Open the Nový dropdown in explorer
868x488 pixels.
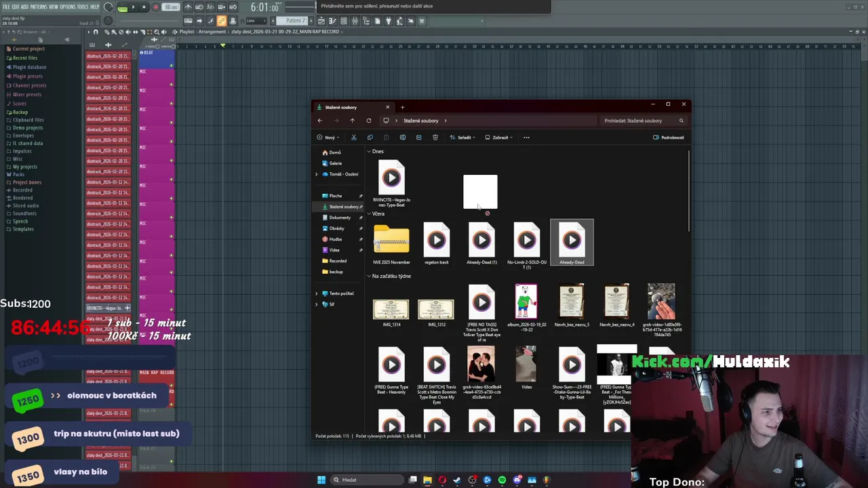[x=326, y=138]
